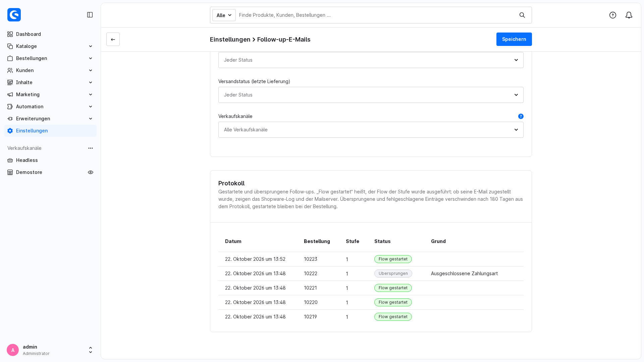
Task: Click the Headless basket icon
Action: pos(10,160)
